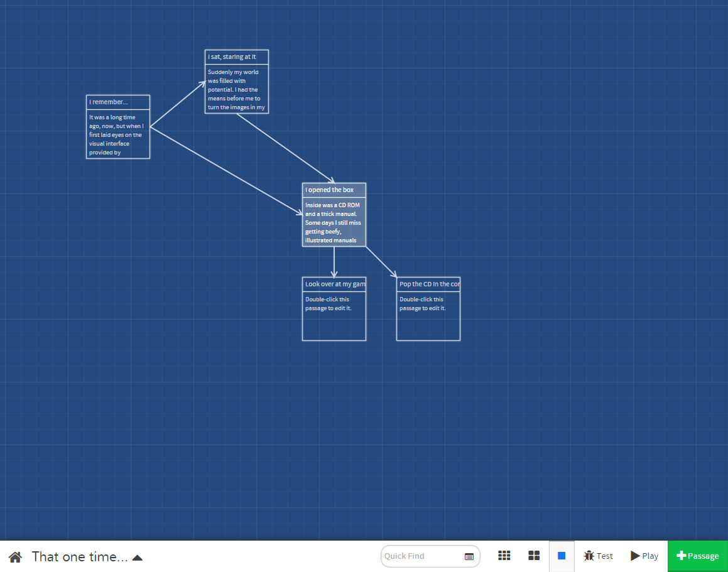Click the Quick Find search field
This screenshot has height=572, width=728.
[x=430, y=556]
